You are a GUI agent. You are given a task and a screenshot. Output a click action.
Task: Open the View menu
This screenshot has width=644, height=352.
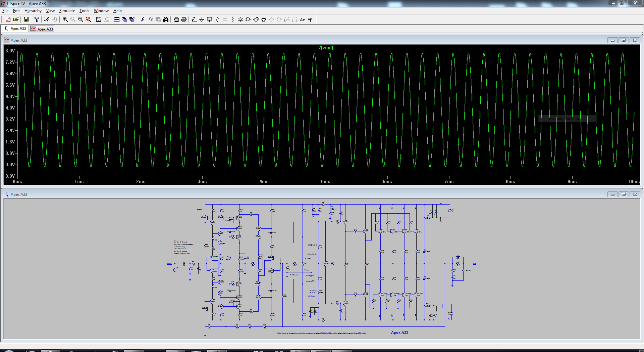[x=50, y=11]
